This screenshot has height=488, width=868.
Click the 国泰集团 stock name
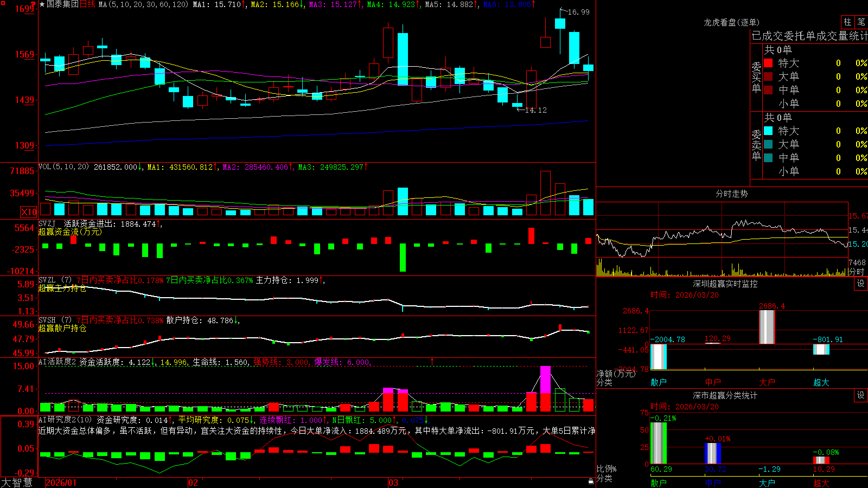point(62,4)
